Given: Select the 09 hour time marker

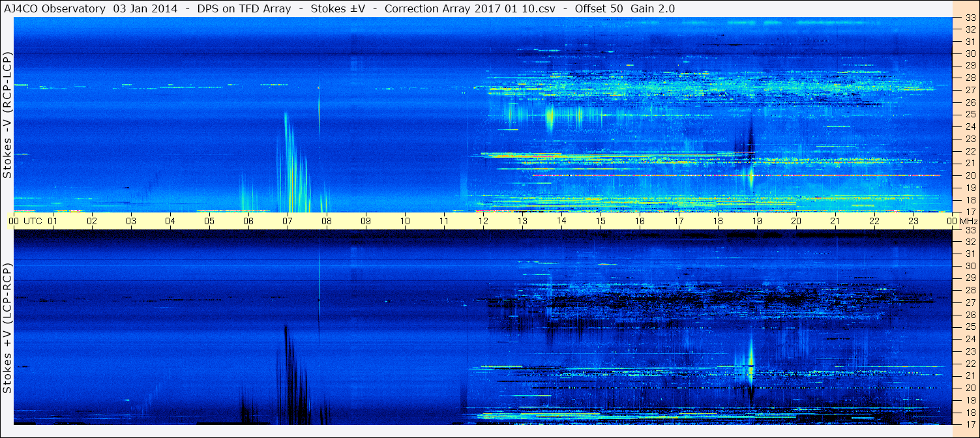Looking at the screenshot, I should [366, 221].
